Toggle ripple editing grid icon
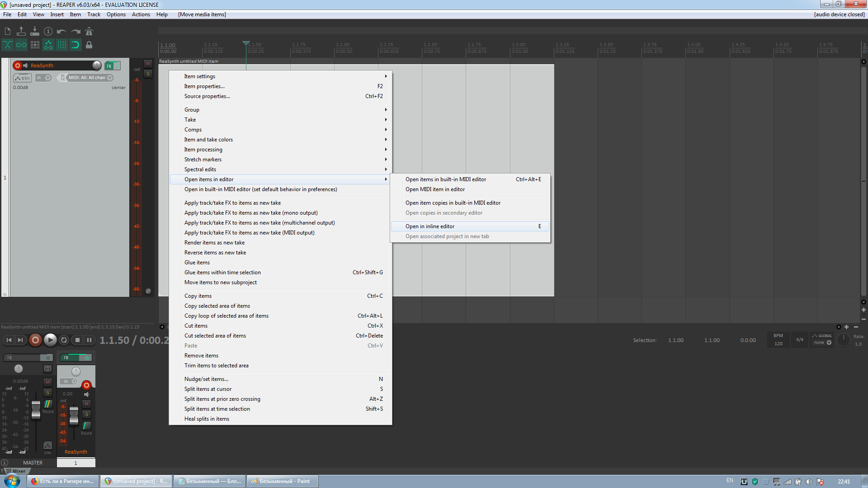The image size is (868, 488). [x=35, y=45]
